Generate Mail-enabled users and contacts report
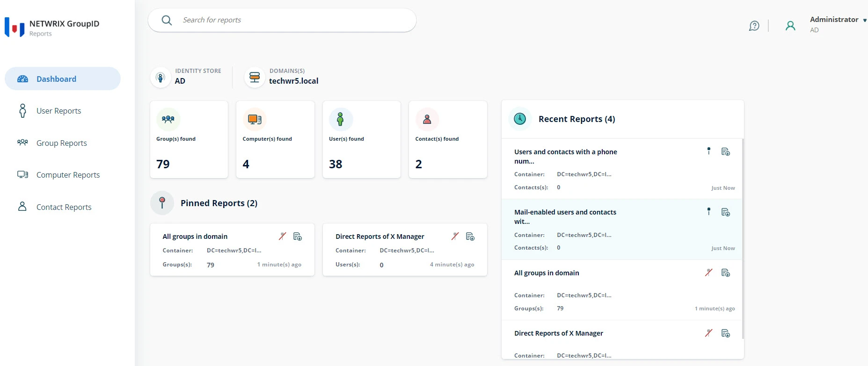 click(x=726, y=212)
